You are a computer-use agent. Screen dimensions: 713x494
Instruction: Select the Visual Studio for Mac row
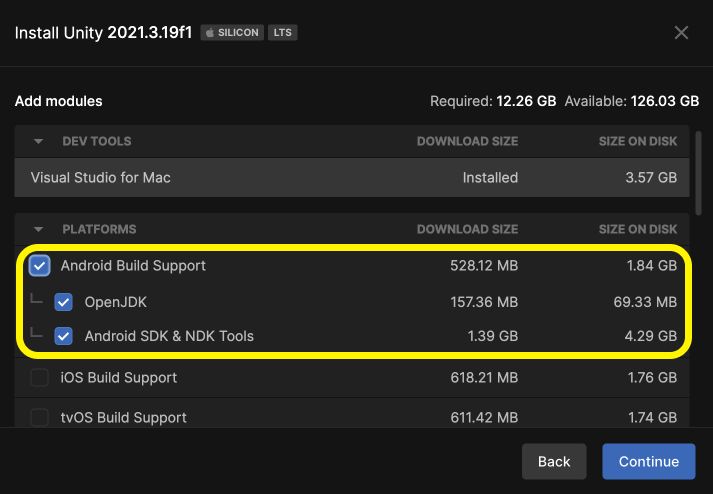click(352, 177)
